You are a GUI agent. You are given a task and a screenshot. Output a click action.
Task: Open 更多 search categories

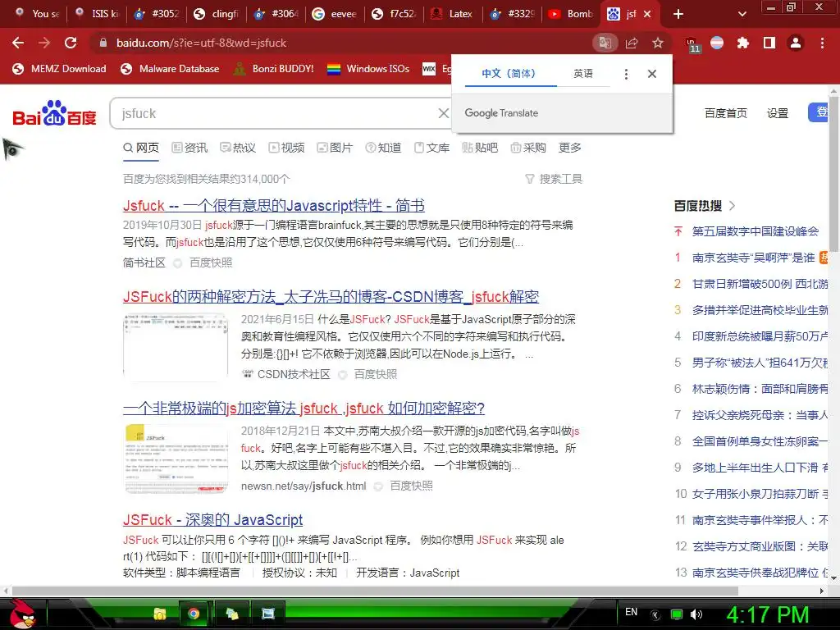point(569,148)
